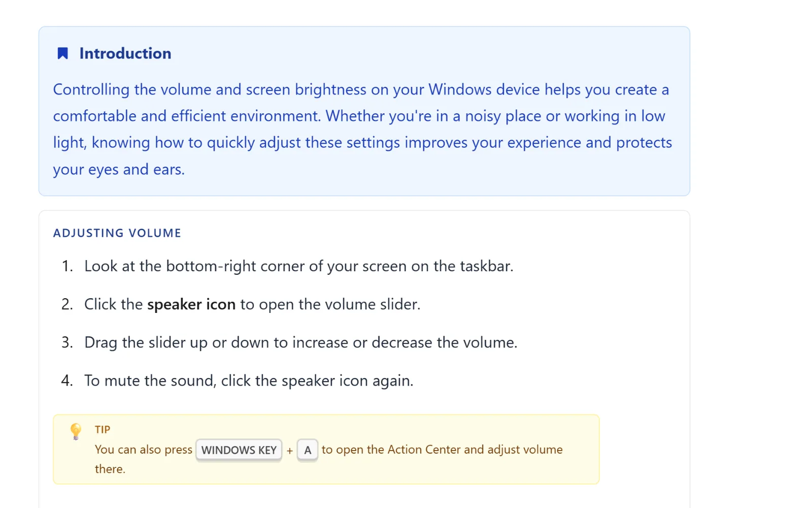Click the lightbulb tip icon

[x=76, y=431]
